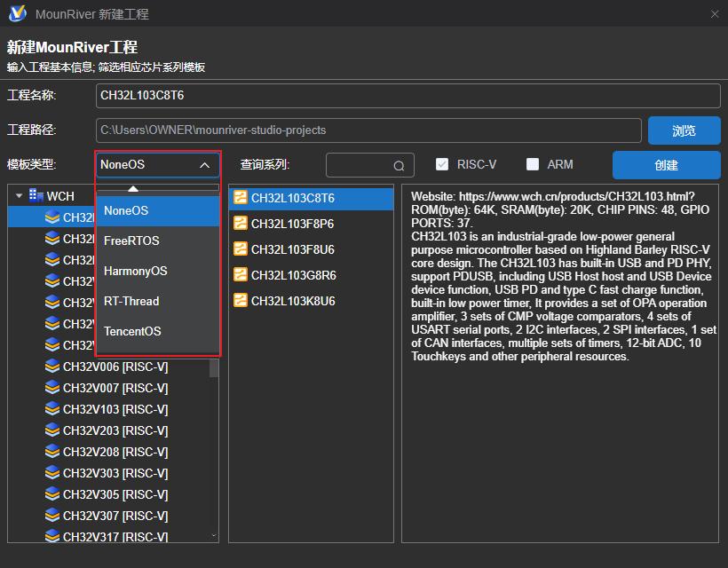The image size is (728, 568).
Task: Click the MounRiver logo icon in title bar
Action: (x=18, y=13)
